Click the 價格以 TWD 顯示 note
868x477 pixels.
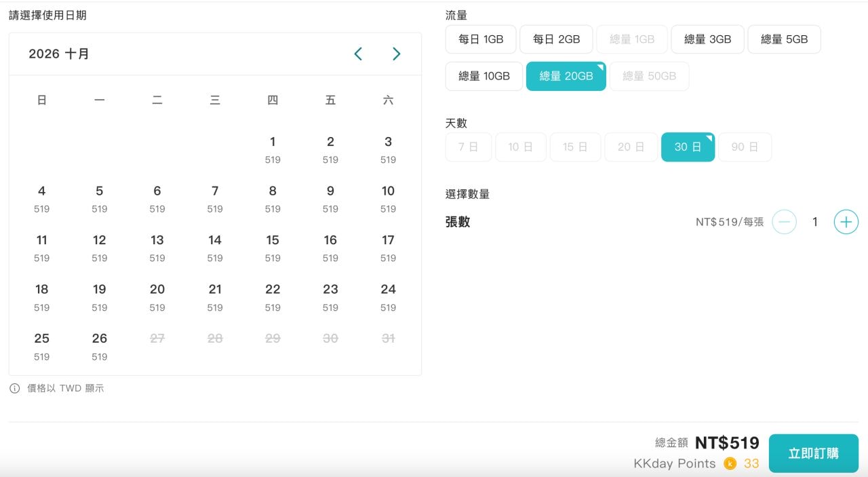[66, 389]
